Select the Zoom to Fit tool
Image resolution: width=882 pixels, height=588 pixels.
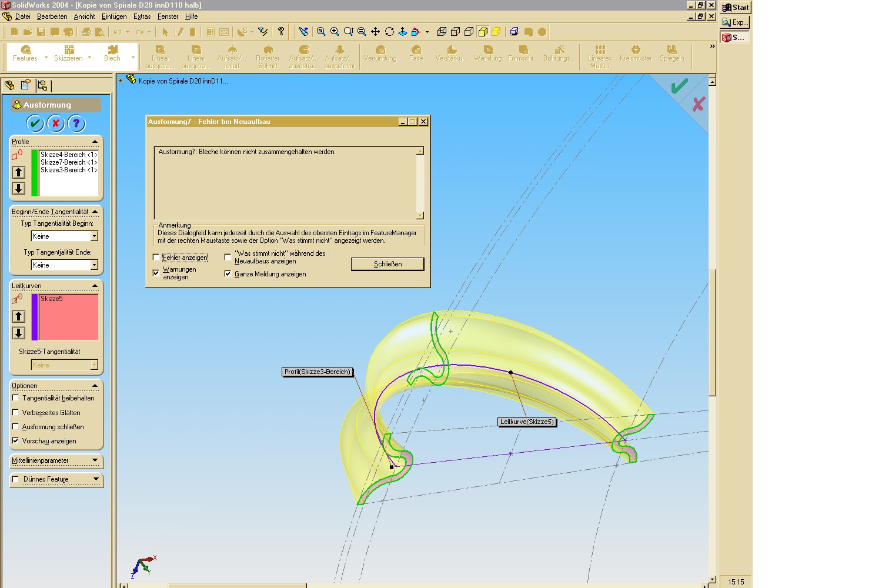point(321,32)
